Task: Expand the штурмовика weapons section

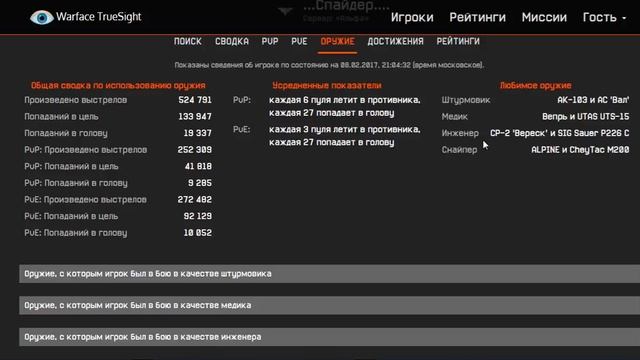Action: 329,274
